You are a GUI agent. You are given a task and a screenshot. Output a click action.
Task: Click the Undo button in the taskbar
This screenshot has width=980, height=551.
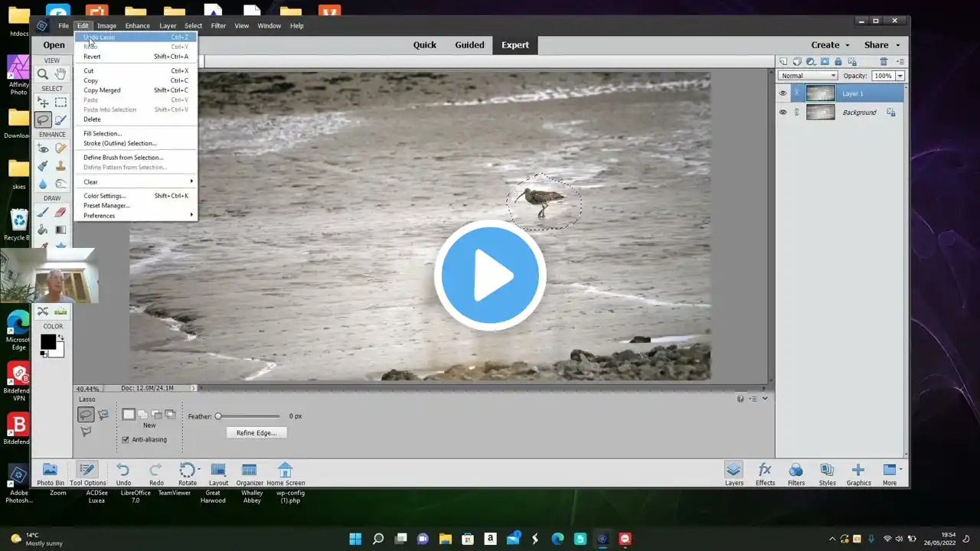123,474
